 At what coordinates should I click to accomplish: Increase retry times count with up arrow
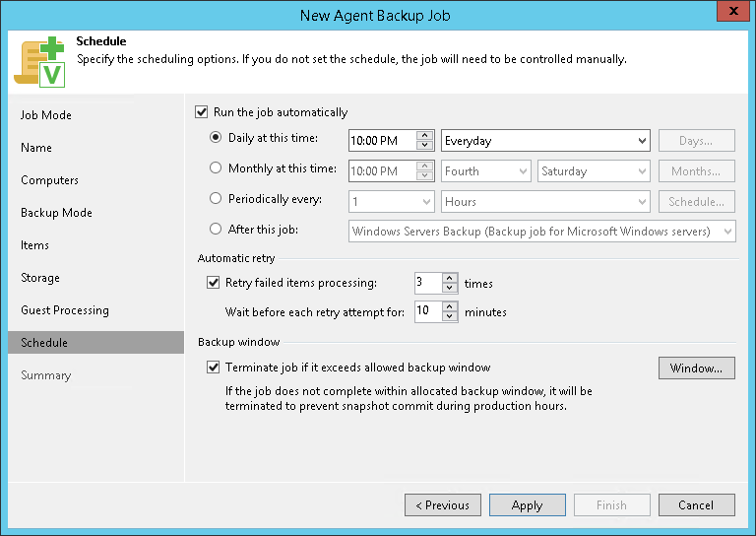pyautogui.click(x=450, y=279)
